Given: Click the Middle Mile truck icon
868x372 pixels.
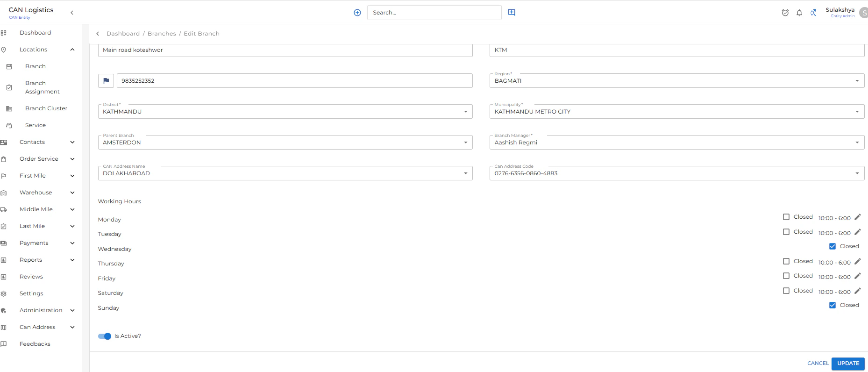Looking at the screenshot, I should pos(4,209).
